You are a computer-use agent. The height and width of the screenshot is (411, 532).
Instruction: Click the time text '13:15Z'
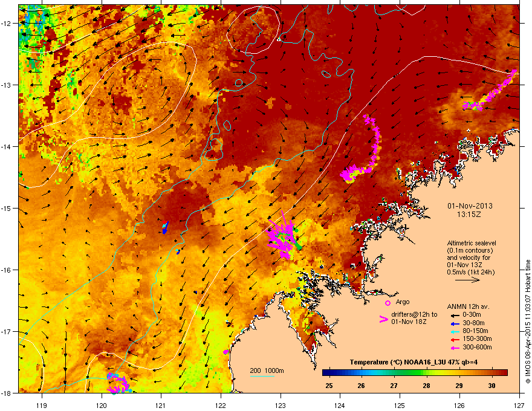tap(469, 215)
